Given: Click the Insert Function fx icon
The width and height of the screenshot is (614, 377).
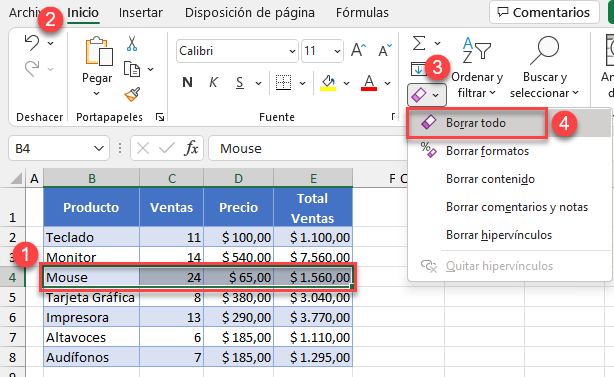Looking at the screenshot, I should click(x=191, y=148).
